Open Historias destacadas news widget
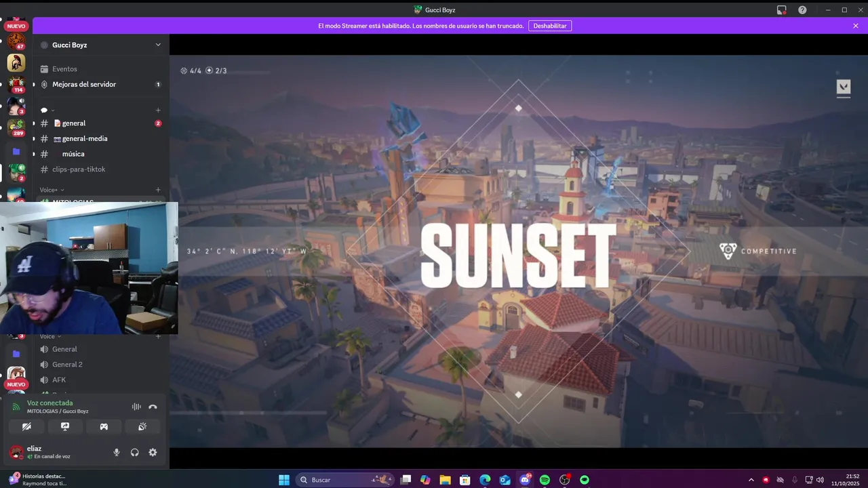Screen dimensions: 868x488 (37, 480)
